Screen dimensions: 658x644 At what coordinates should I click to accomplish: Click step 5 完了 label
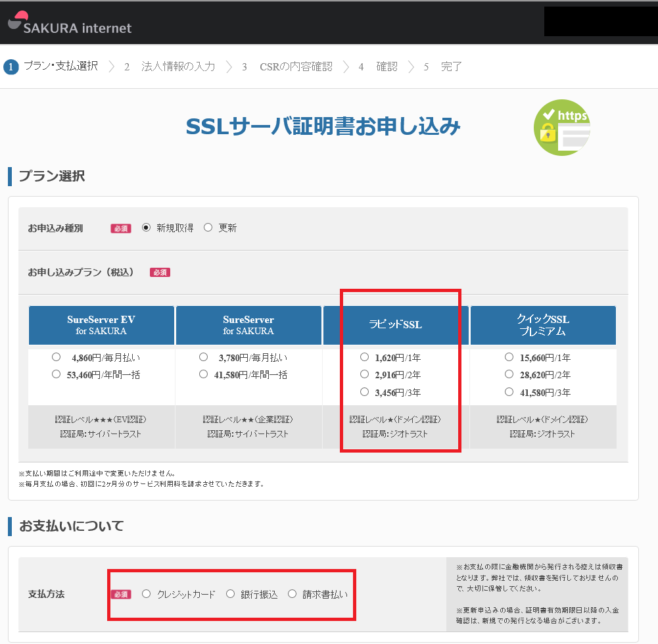[451, 66]
